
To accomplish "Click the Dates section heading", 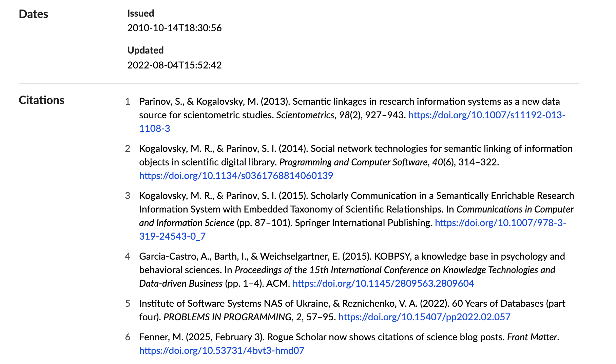I will click(x=34, y=14).
